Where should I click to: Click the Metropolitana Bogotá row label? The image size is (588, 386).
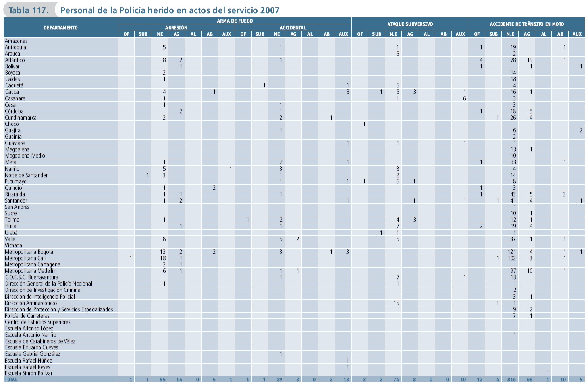[29, 252]
